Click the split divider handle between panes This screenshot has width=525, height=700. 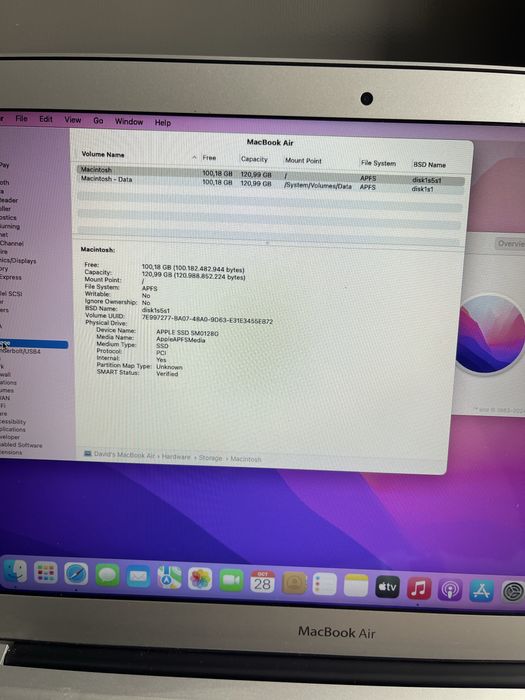coord(267,243)
